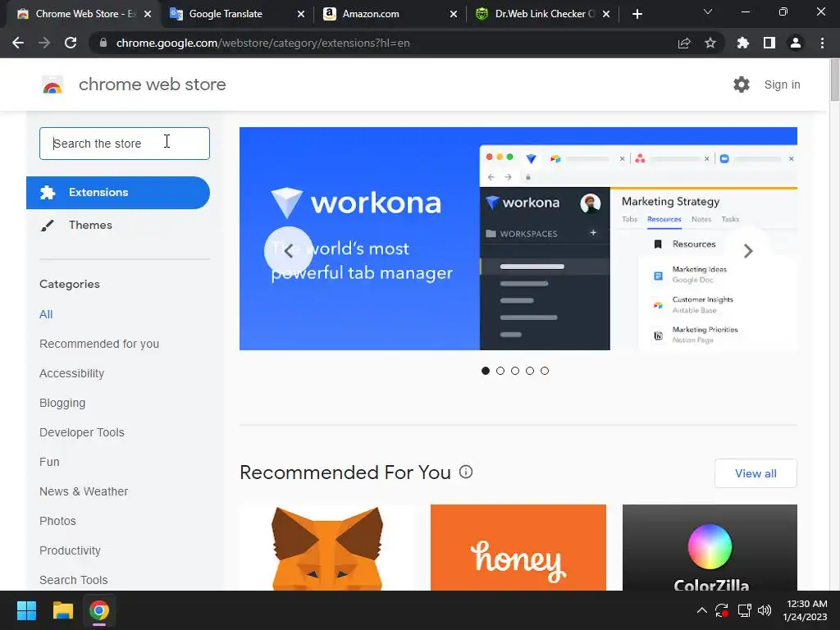840x630 pixels.
Task: Click the Chrome Web Store logo
Action: (x=52, y=84)
